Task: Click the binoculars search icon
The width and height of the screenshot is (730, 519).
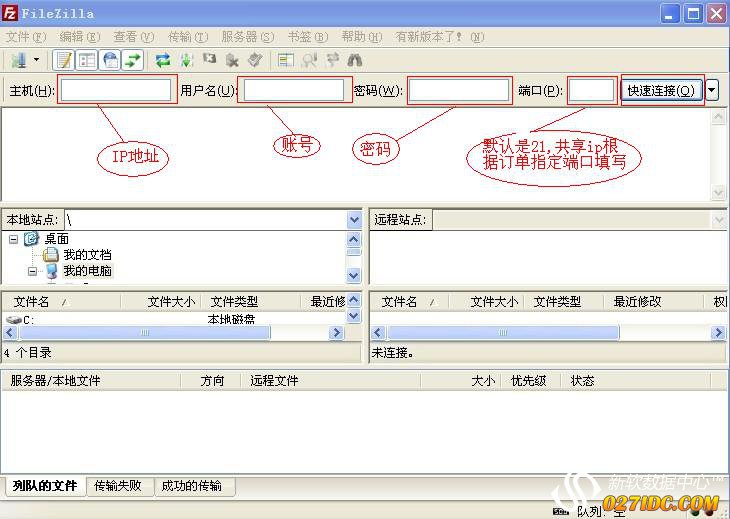Action: tap(355, 60)
